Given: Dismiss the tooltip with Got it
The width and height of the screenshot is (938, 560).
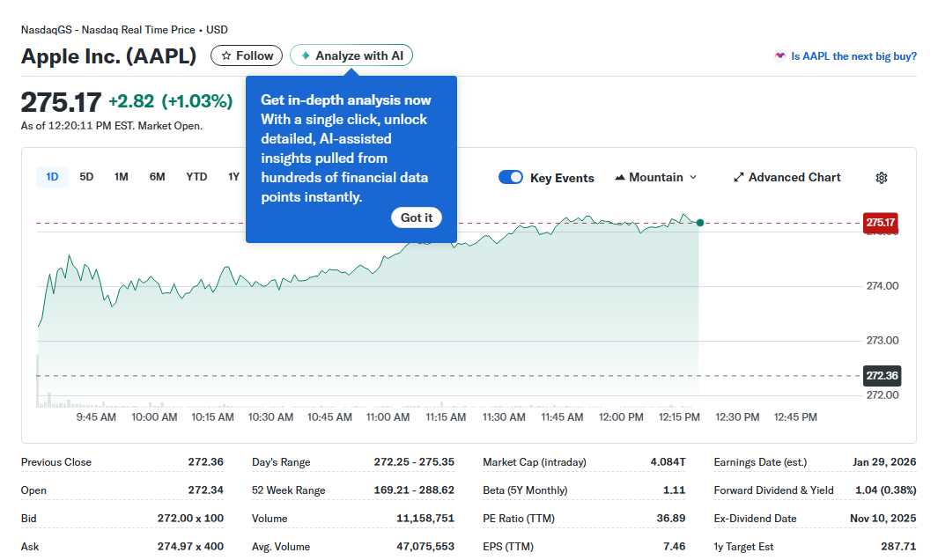Looking at the screenshot, I should pos(416,217).
